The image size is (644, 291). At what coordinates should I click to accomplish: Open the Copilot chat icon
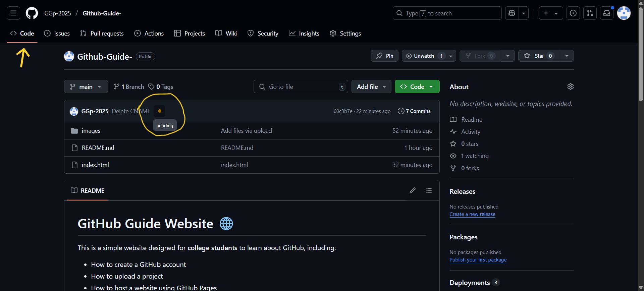point(512,13)
